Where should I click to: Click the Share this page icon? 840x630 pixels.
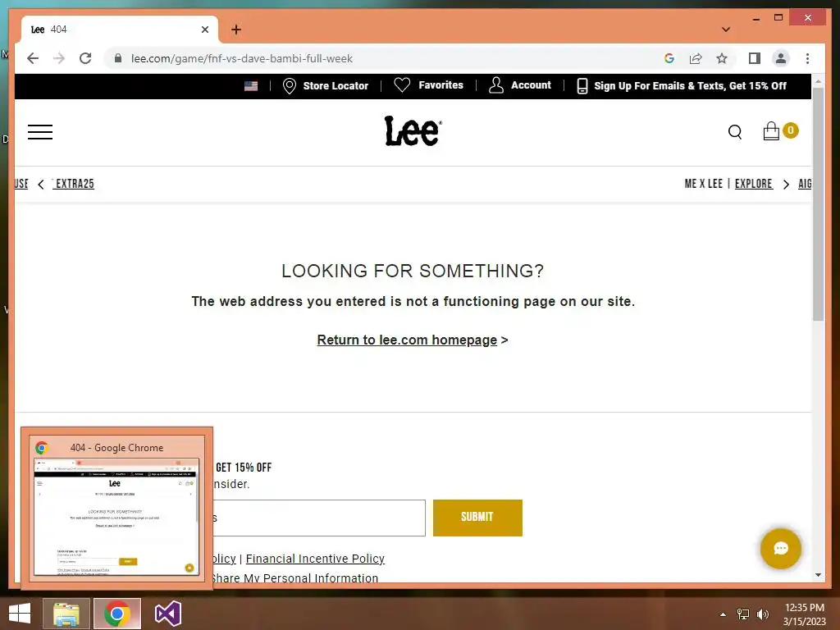[x=696, y=58]
